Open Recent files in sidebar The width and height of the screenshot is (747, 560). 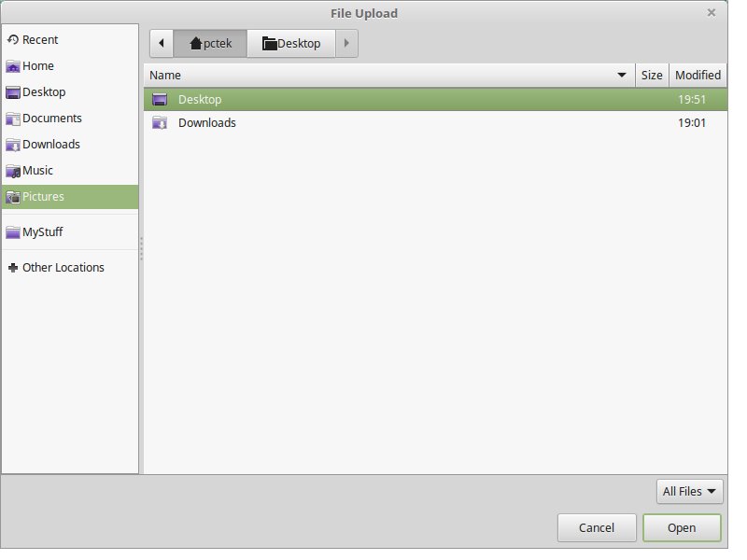tap(39, 40)
